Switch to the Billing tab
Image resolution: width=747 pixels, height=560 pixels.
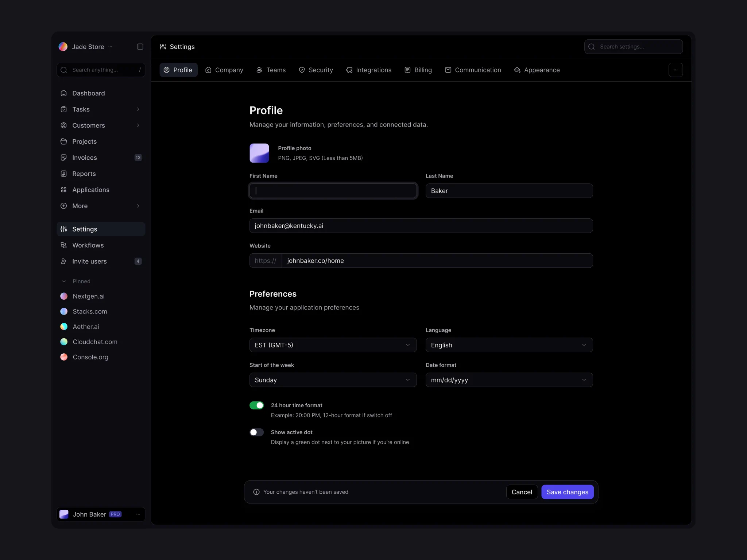click(418, 70)
